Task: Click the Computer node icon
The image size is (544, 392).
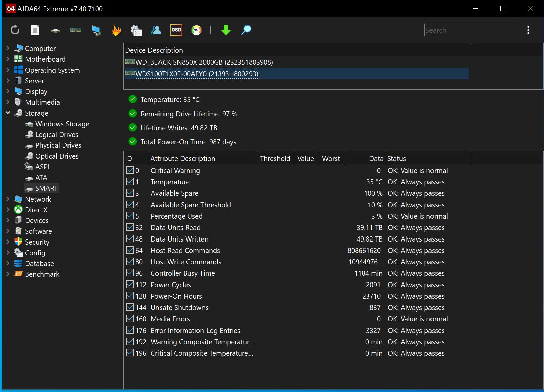Action: click(18, 48)
